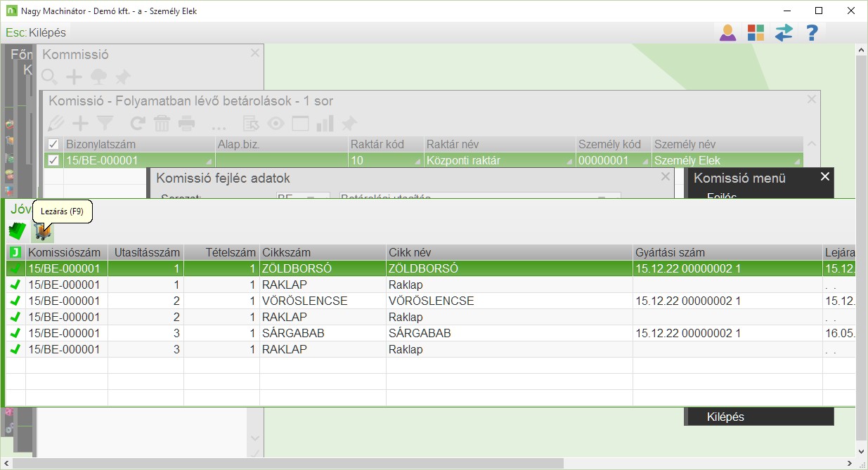This screenshot has width=868, height=470.
Task: Click the Személy Elek cell in list
Action: [727, 160]
